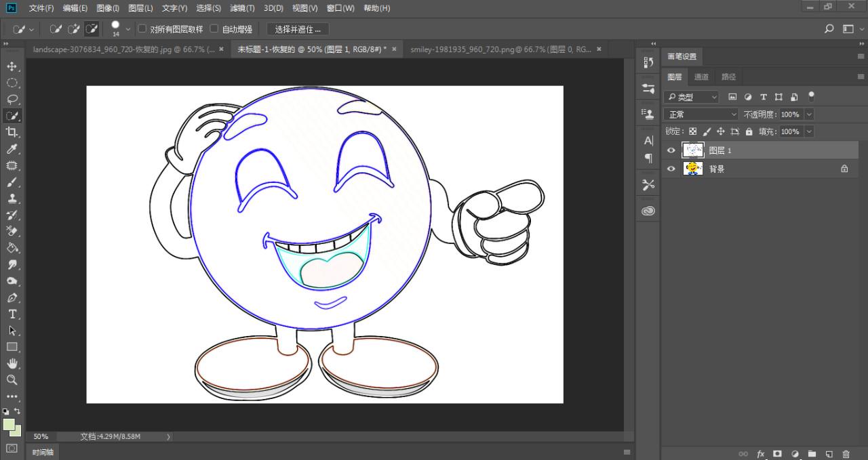
Task: Select the Lasso tool
Action: click(12, 99)
